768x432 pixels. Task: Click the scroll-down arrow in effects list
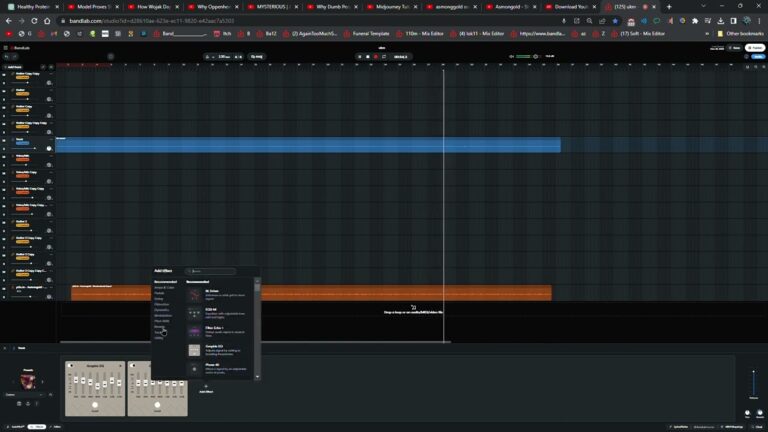257,377
